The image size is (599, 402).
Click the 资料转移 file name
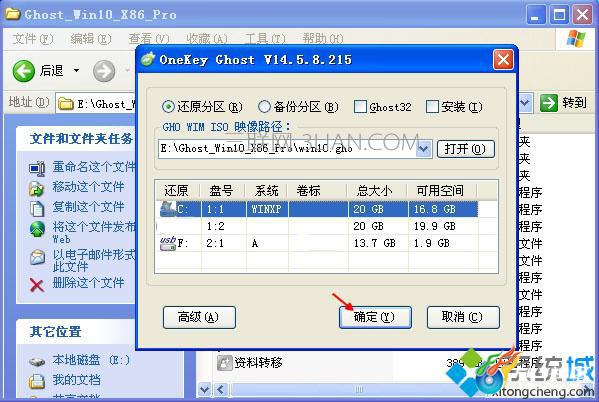click(259, 363)
